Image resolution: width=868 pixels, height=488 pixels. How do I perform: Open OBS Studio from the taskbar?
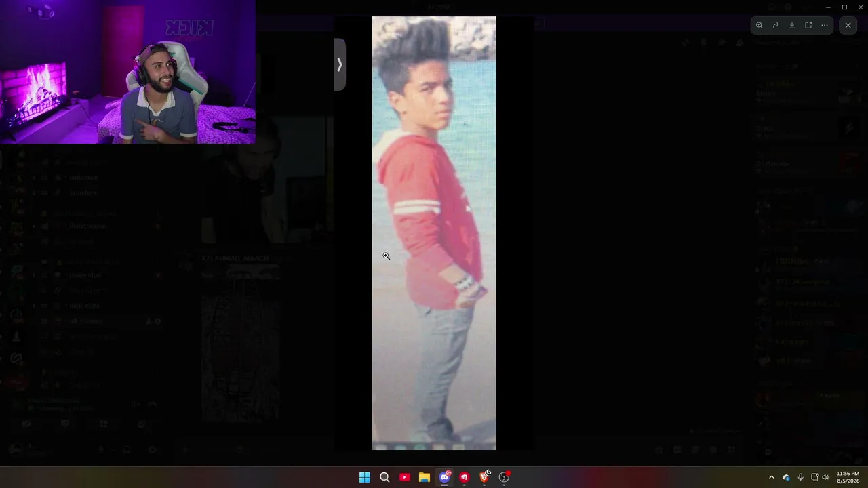pos(504,477)
